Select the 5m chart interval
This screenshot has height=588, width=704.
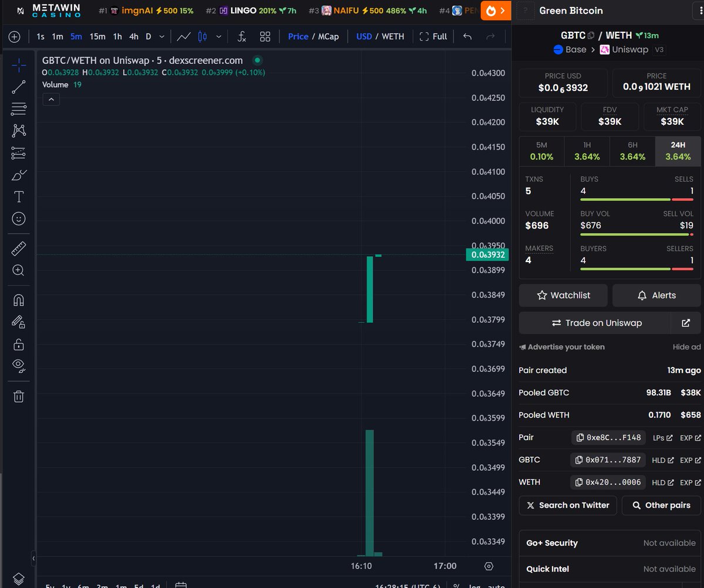coord(76,36)
